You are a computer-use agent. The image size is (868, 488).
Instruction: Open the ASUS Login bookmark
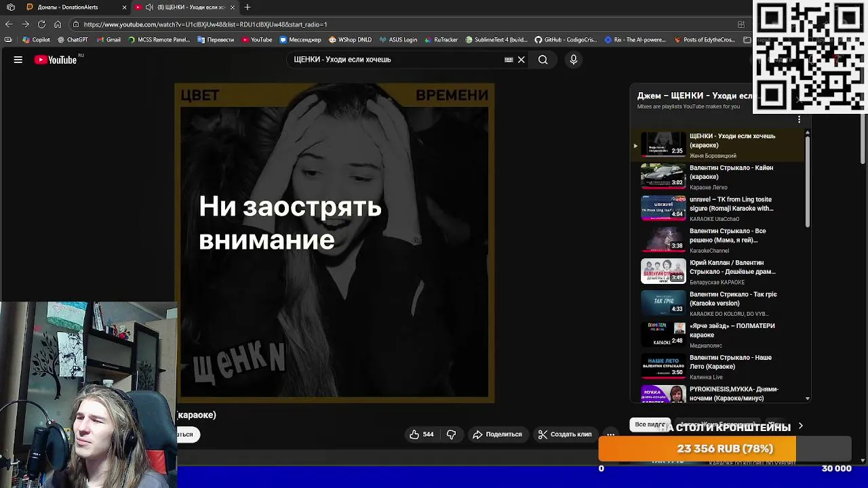pos(398,40)
